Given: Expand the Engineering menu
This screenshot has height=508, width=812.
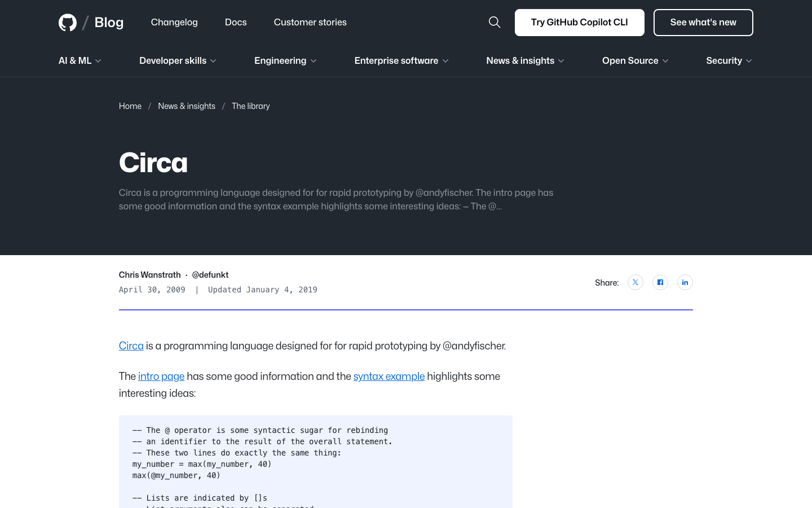Looking at the screenshot, I should click(x=286, y=60).
